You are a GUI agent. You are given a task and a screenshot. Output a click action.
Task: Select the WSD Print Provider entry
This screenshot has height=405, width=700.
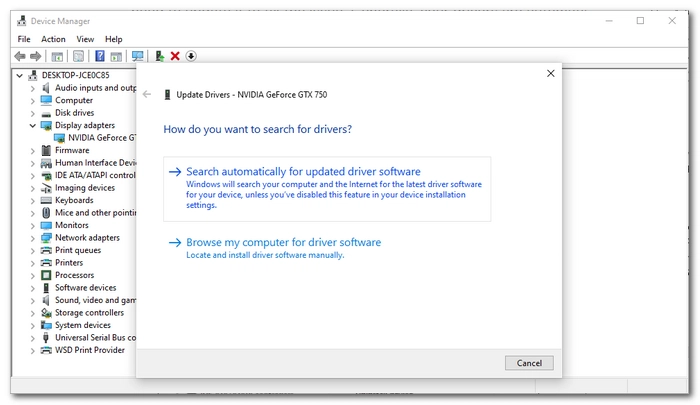(90, 350)
